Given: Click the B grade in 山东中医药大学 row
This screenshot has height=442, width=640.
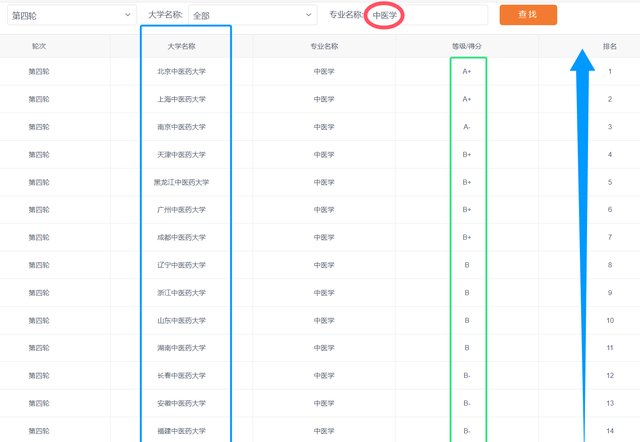Looking at the screenshot, I should (x=467, y=320).
